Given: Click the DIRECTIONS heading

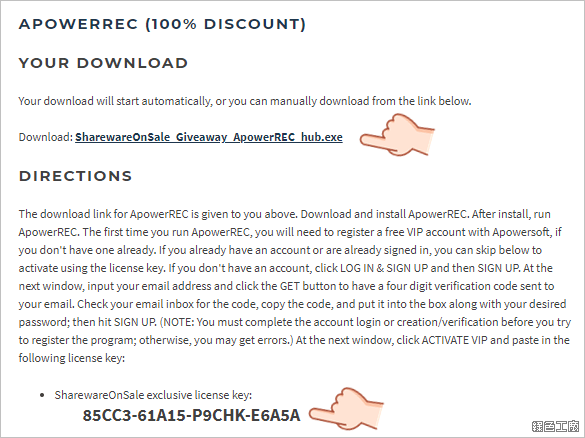Looking at the screenshot, I should coord(75,176).
